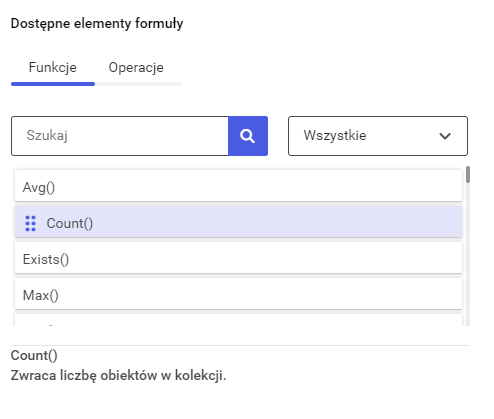
Task: Select the Avg() function row
Action: click(238, 186)
